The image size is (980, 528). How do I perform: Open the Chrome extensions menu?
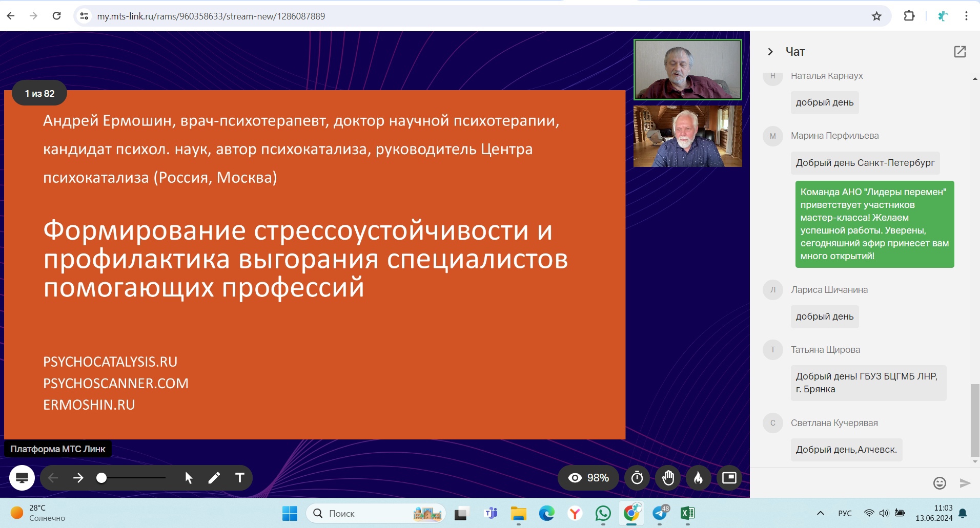coord(909,16)
